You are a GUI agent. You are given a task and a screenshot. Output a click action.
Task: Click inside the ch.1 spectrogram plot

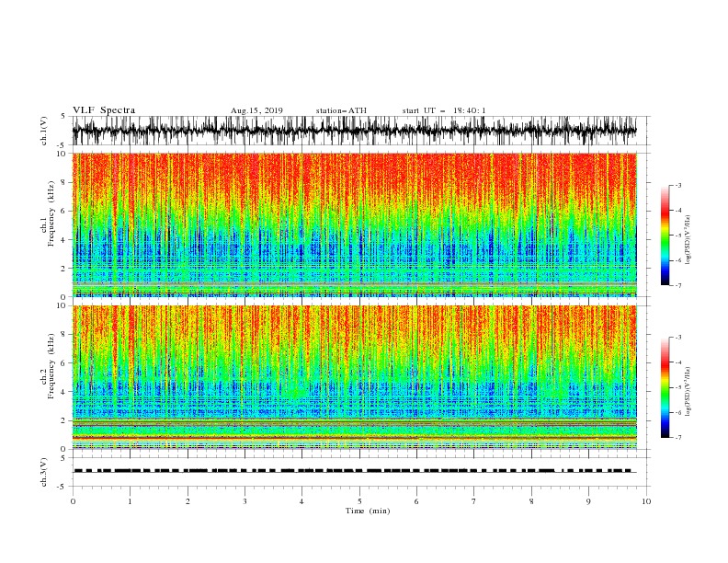pos(354,224)
